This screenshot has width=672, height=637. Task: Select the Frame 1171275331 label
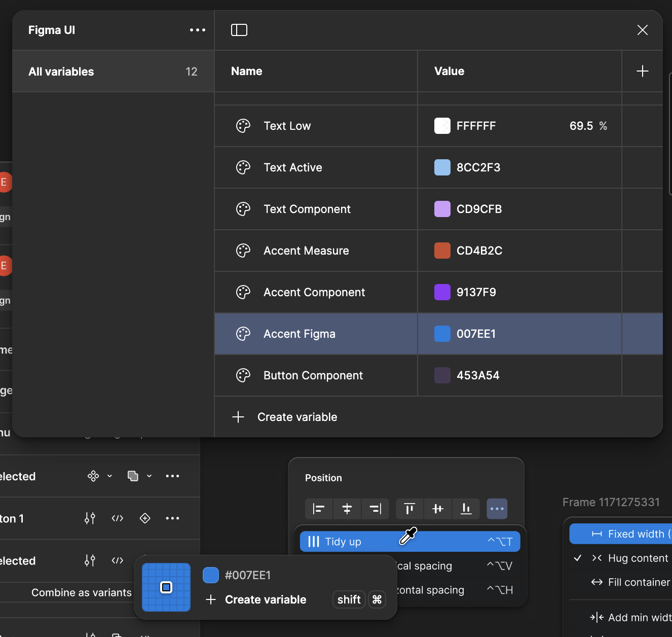611,502
